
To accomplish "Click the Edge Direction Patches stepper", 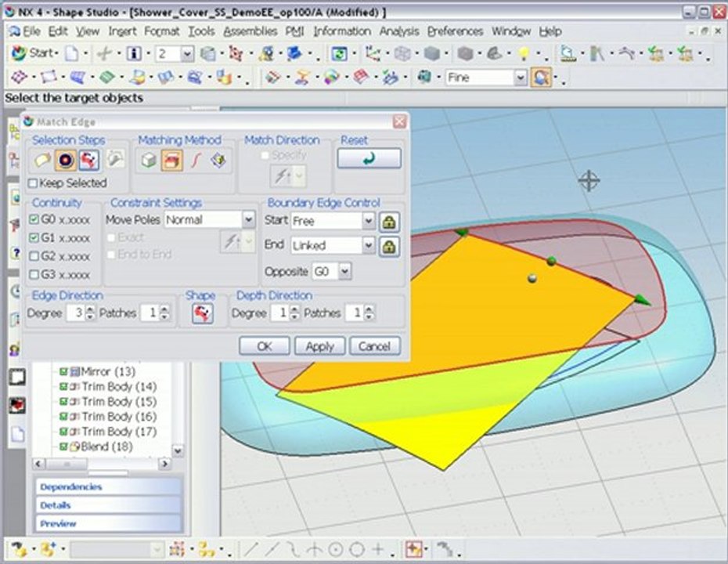I will [x=164, y=313].
